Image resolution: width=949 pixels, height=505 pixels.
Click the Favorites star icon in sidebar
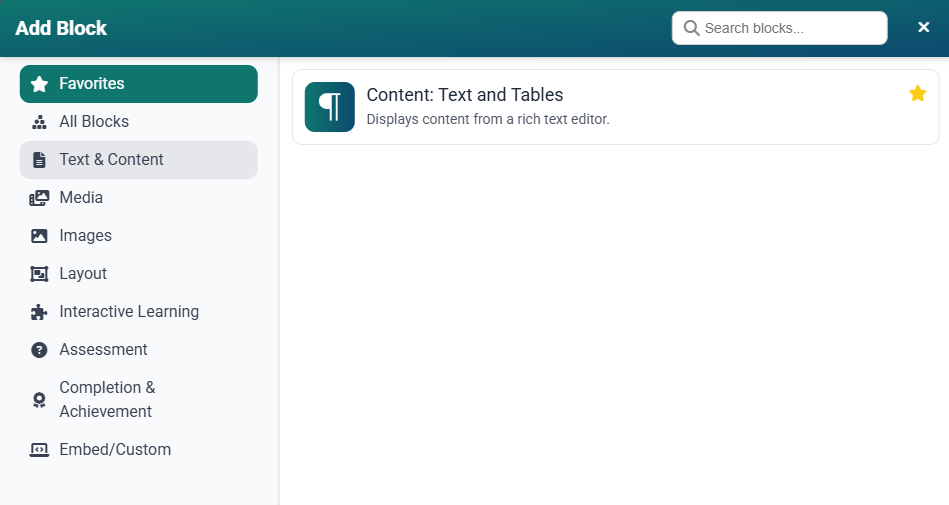point(39,84)
